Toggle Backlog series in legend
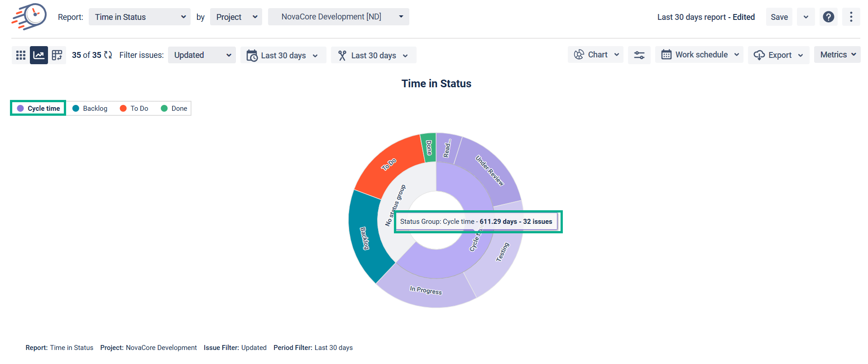 coord(90,109)
